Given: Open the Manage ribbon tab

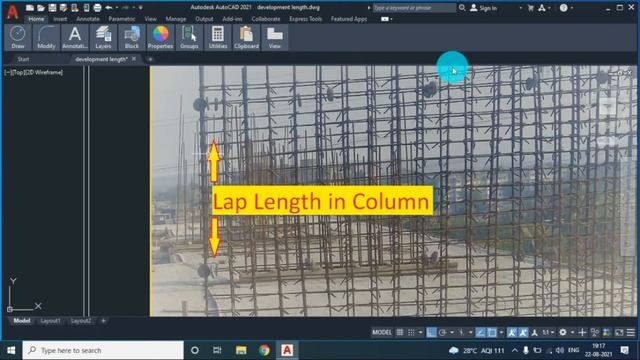Looking at the screenshot, I should (x=176, y=19).
